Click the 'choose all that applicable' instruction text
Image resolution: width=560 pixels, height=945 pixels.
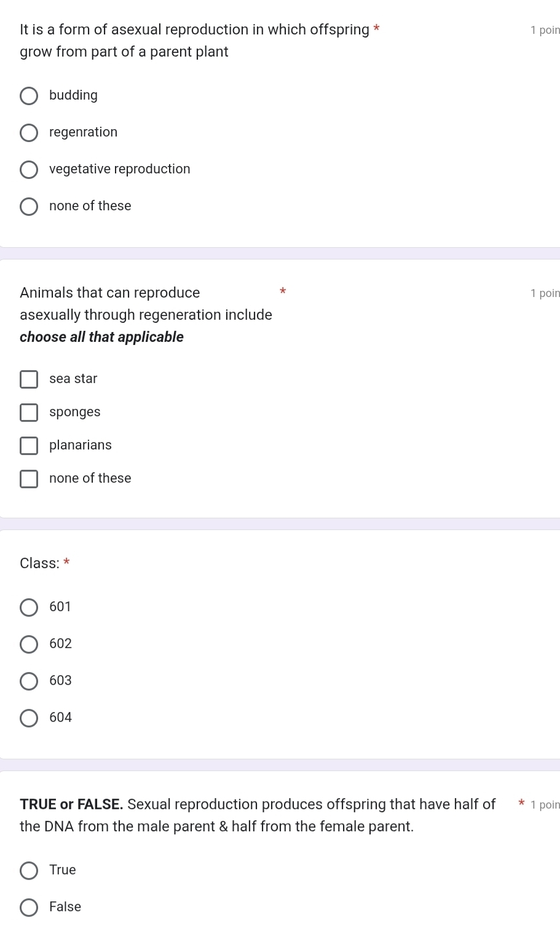click(x=101, y=337)
